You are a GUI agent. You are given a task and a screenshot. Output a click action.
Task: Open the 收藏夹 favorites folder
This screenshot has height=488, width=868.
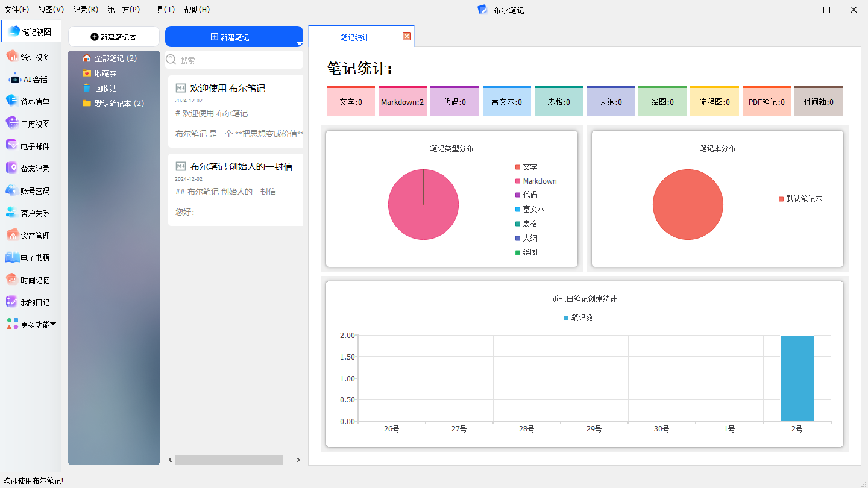pyautogui.click(x=99, y=74)
